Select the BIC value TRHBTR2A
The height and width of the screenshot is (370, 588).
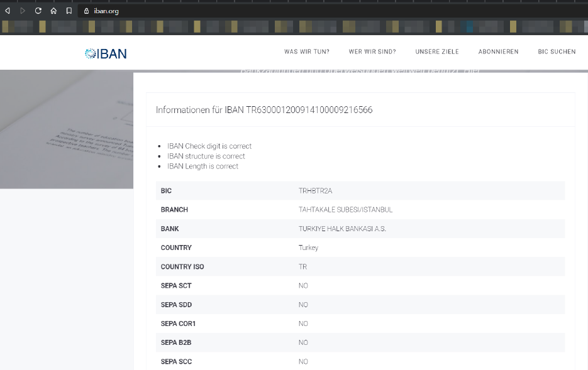coord(315,190)
